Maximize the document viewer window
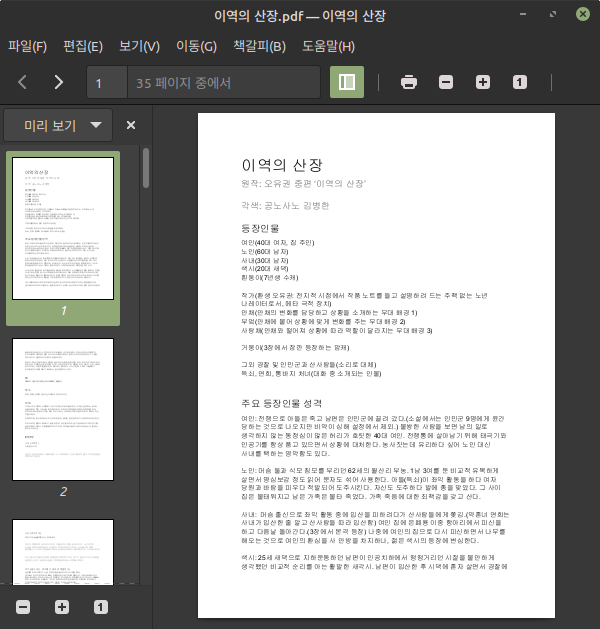Screen dimensions: 600x629 (x=553, y=14)
